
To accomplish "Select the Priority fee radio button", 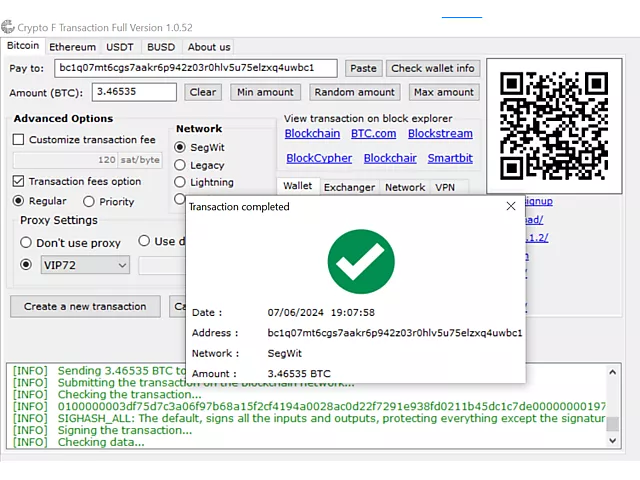I will tap(89, 202).
